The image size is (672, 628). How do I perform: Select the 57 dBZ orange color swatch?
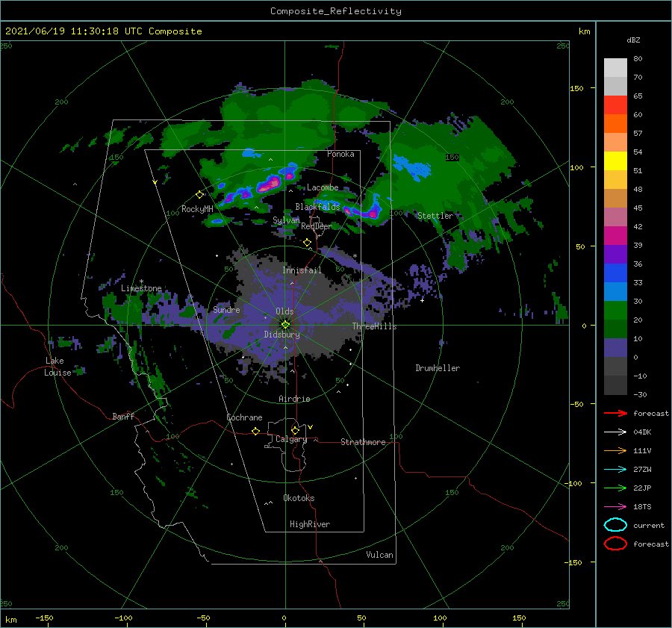point(615,123)
